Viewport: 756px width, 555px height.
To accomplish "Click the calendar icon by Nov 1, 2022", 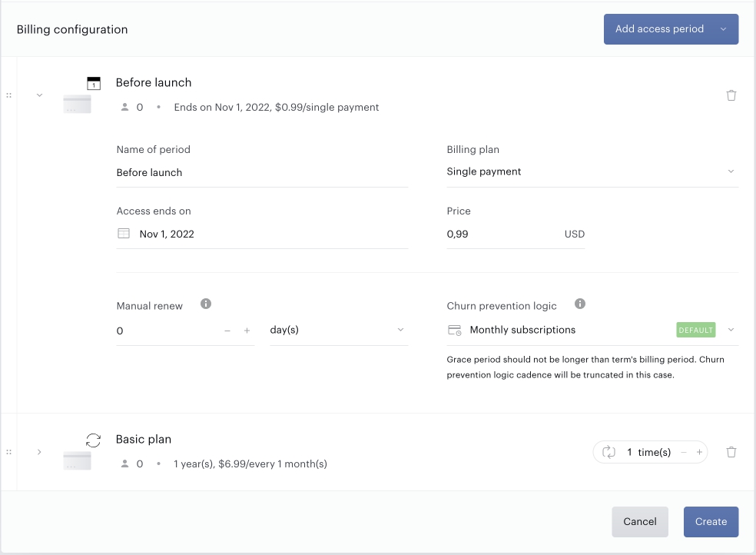I will click(124, 234).
